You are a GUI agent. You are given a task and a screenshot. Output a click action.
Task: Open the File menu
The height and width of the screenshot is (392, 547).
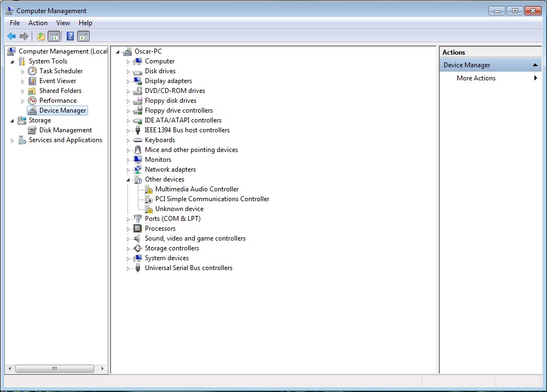point(15,23)
